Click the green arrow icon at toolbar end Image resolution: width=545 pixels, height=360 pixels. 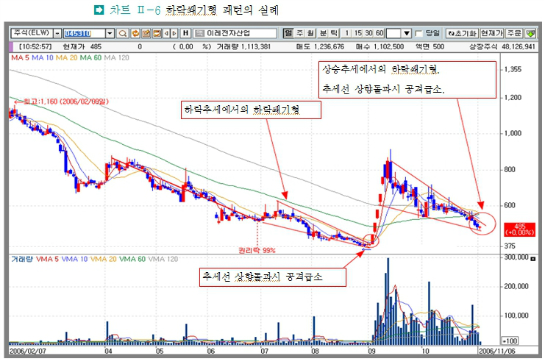[x=530, y=33]
